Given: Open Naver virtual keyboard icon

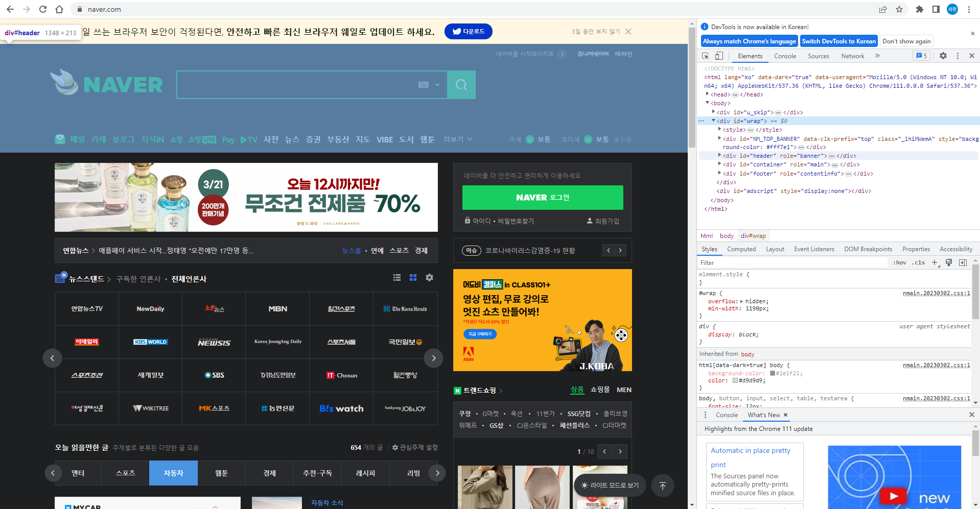Looking at the screenshot, I should [424, 85].
